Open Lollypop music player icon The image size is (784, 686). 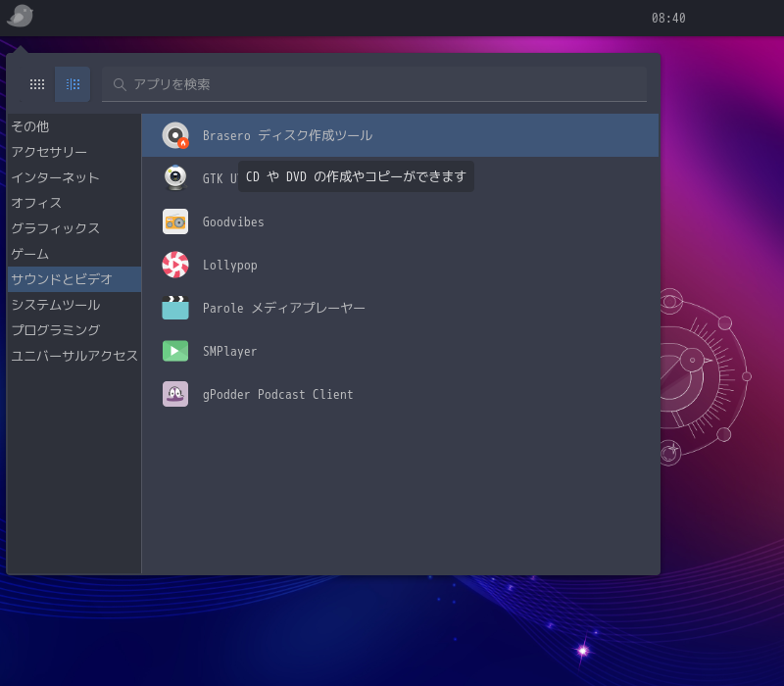[175, 265]
